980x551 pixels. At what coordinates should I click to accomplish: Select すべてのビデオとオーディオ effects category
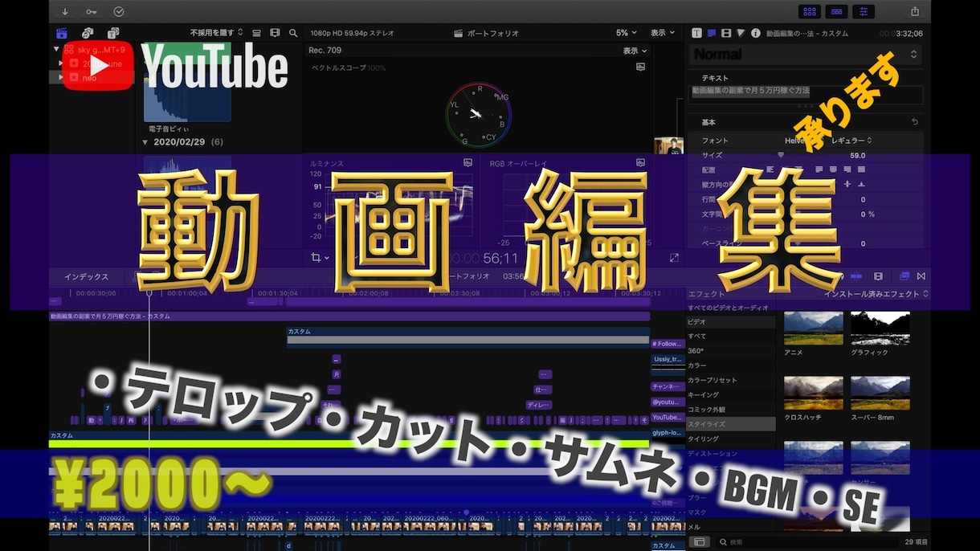pos(729,308)
